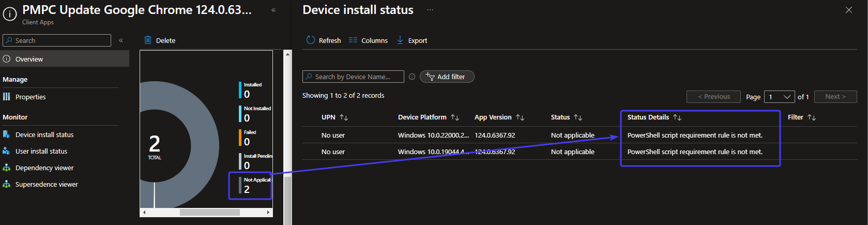The image size is (868, 225).
Task: Select the Windows 10.0.22000 device row
Action: pyautogui.click(x=580, y=135)
